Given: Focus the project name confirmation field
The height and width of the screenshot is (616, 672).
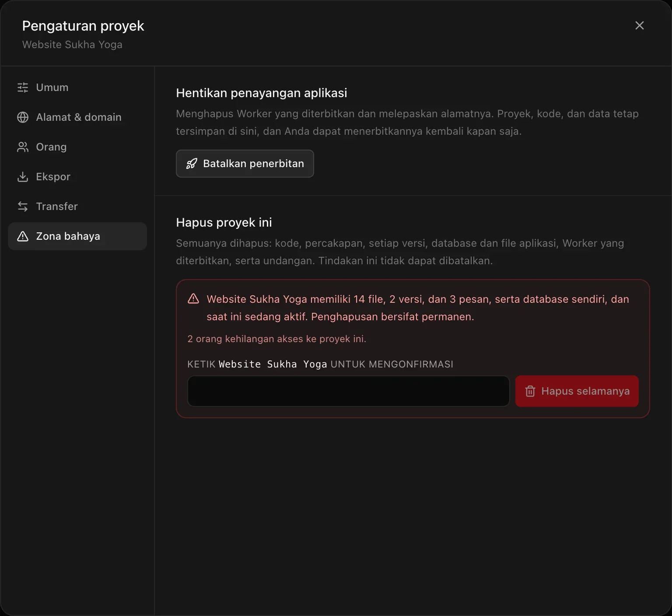Looking at the screenshot, I should click(x=349, y=391).
